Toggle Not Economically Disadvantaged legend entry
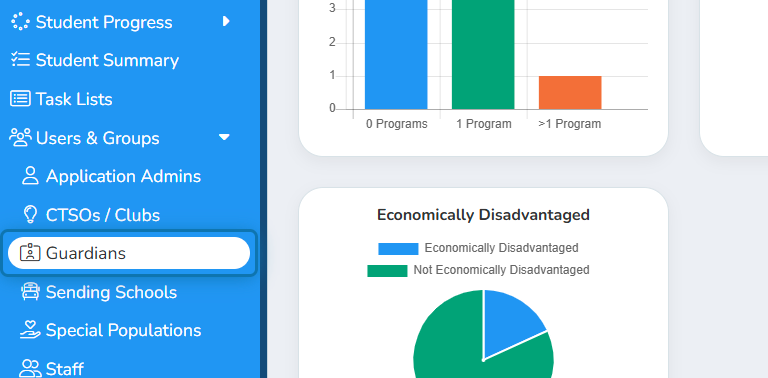Image resolution: width=768 pixels, height=378 pixels. pyautogui.click(x=478, y=270)
